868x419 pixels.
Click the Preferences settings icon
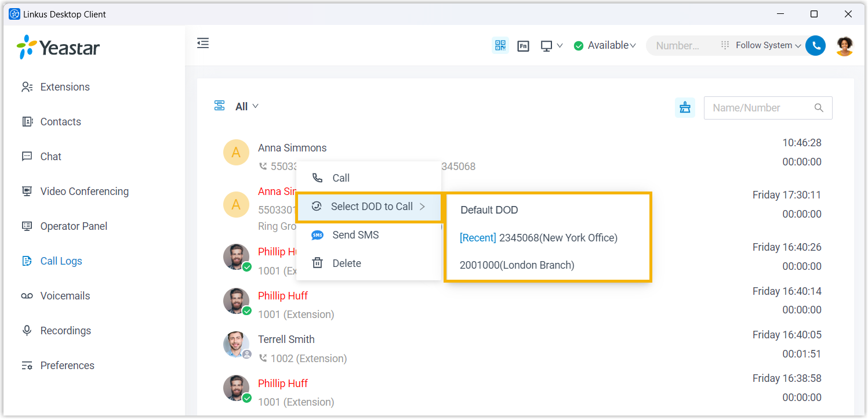[27, 366]
